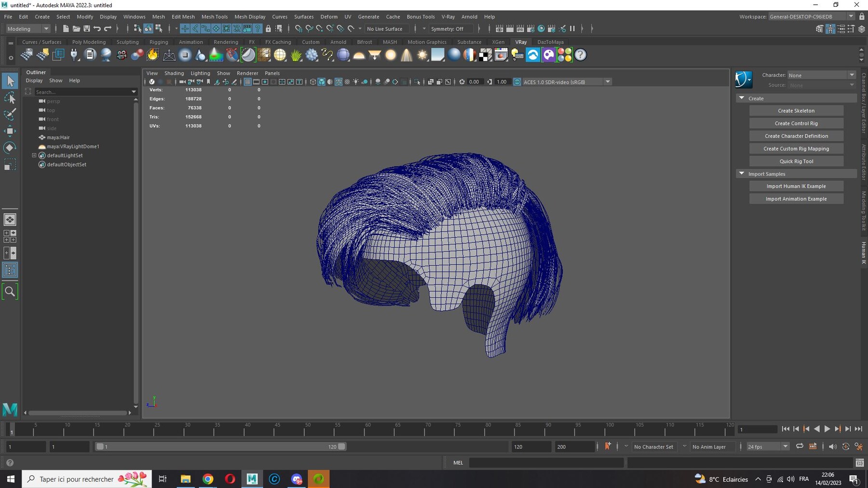Image resolution: width=868 pixels, height=488 pixels.
Task: Click the IPR render icon
Action: pos(520,29)
